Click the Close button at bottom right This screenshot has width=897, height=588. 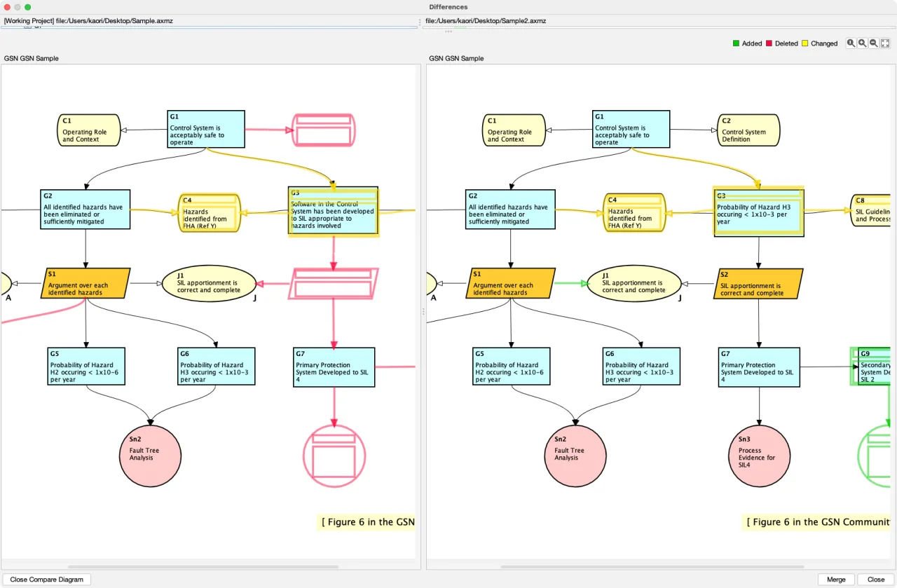click(x=876, y=580)
